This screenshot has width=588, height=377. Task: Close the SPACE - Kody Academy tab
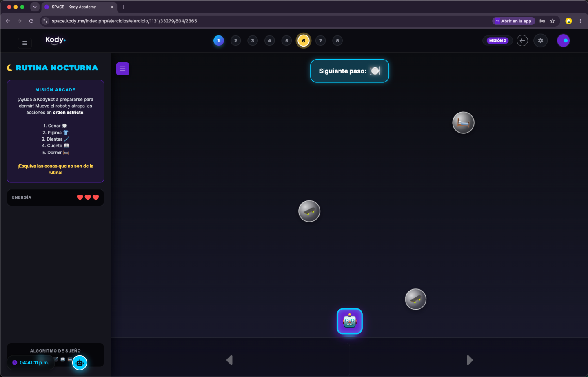(112, 7)
